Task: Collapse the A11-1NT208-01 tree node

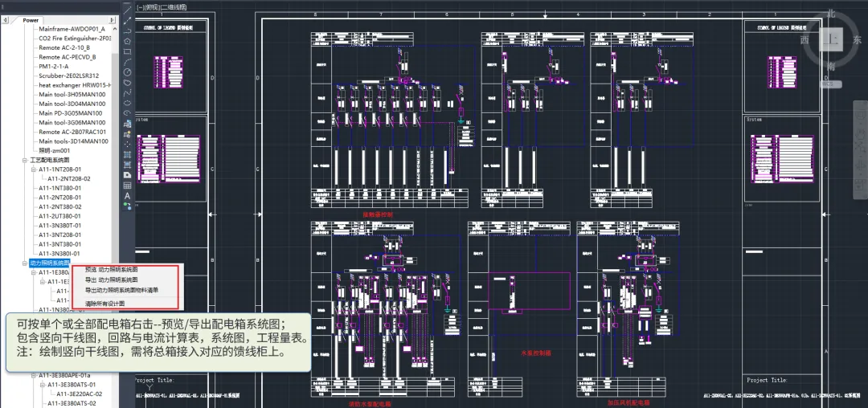Action: click(x=33, y=169)
